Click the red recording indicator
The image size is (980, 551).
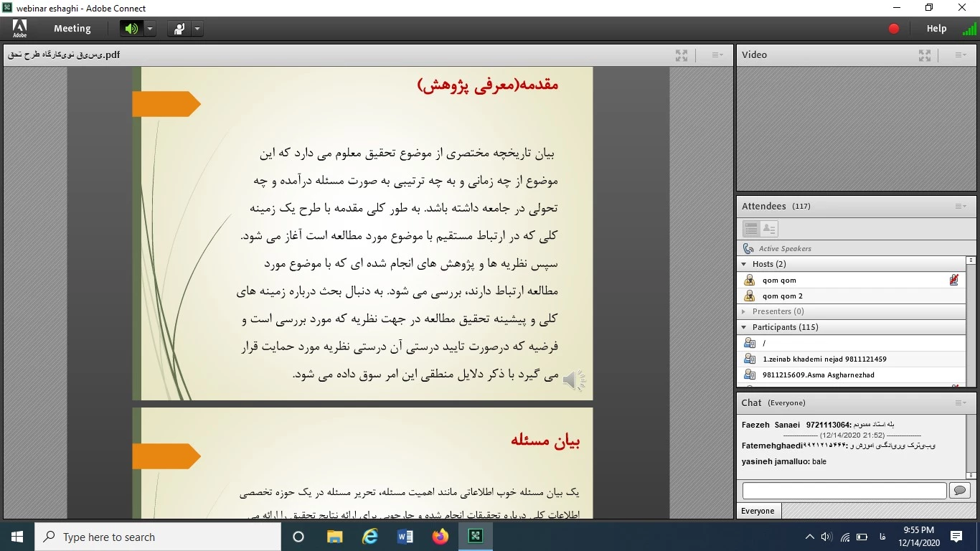894,29
